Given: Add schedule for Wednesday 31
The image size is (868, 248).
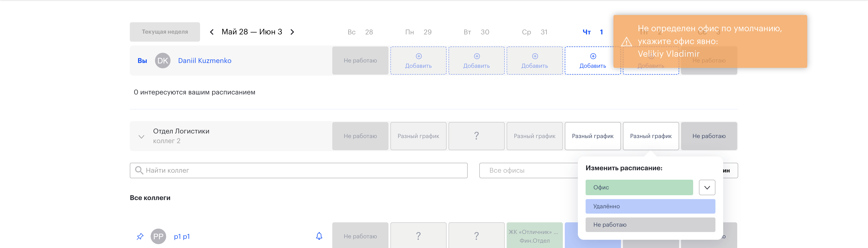Looking at the screenshot, I should (535, 61).
